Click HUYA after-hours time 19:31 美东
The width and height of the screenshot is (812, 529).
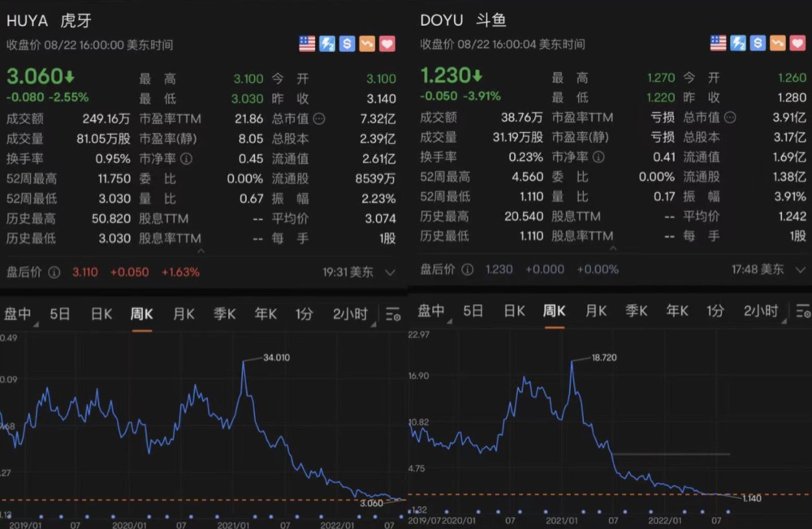click(348, 273)
